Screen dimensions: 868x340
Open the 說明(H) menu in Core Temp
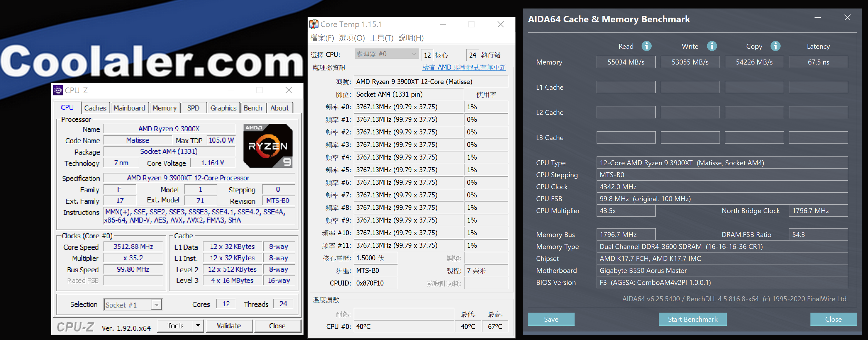pos(411,38)
